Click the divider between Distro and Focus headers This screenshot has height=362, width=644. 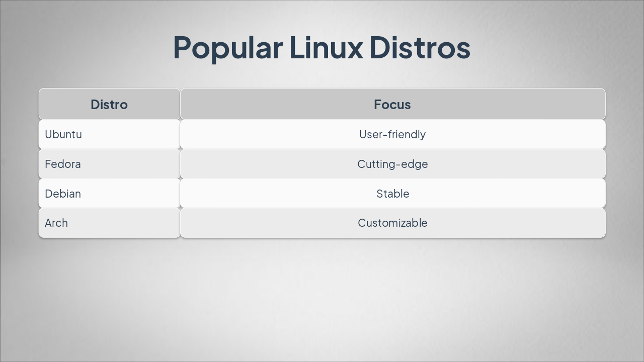point(180,105)
